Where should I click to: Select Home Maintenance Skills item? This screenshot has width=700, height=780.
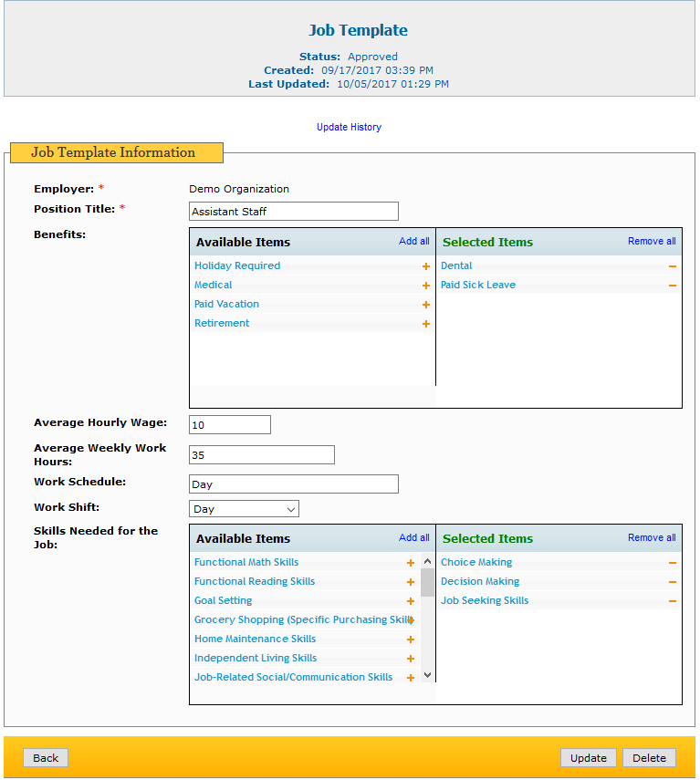click(255, 639)
